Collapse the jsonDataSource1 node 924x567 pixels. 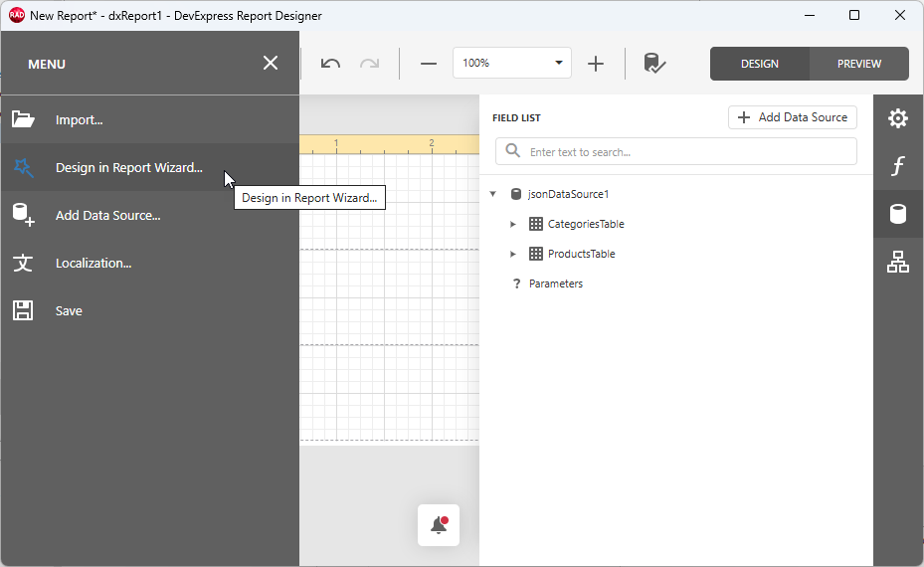(493, 194)
